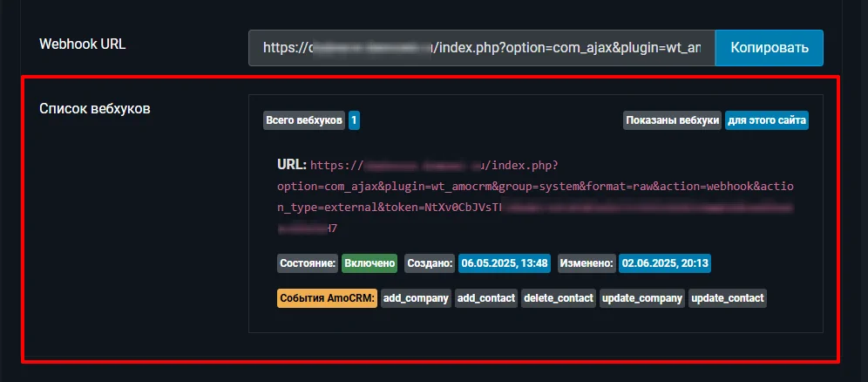Click the Показаны вебхуки badge
Screen dimensions: 868x382
673,120
